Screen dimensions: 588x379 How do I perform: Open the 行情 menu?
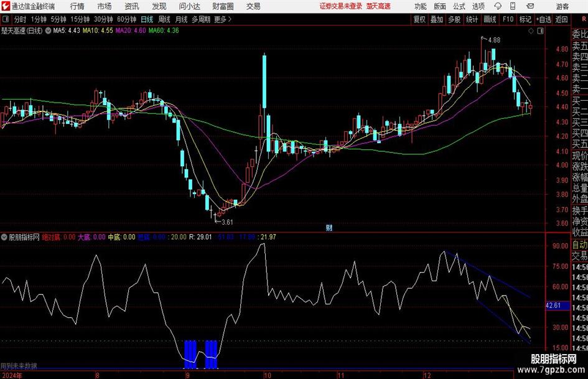click(x=77, y=6)
